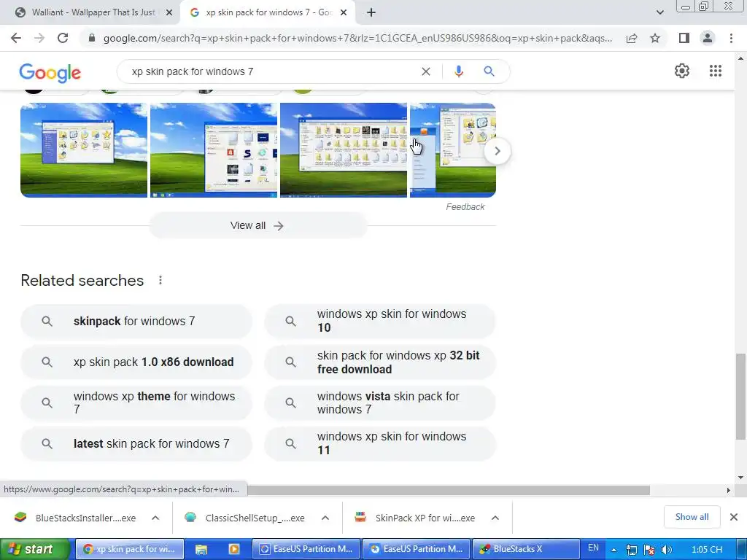Search skinpack for windows 7

click(136, 322)
